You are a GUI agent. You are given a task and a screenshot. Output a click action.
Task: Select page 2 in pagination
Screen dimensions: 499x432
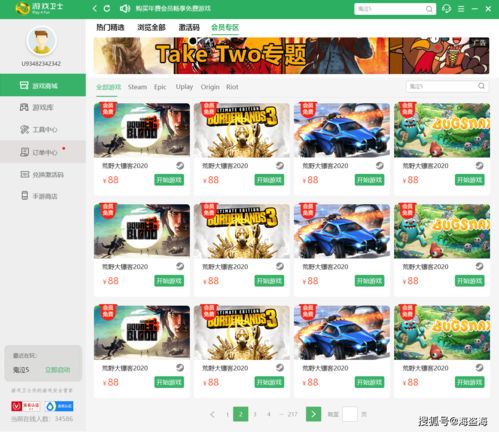(241, 414)
